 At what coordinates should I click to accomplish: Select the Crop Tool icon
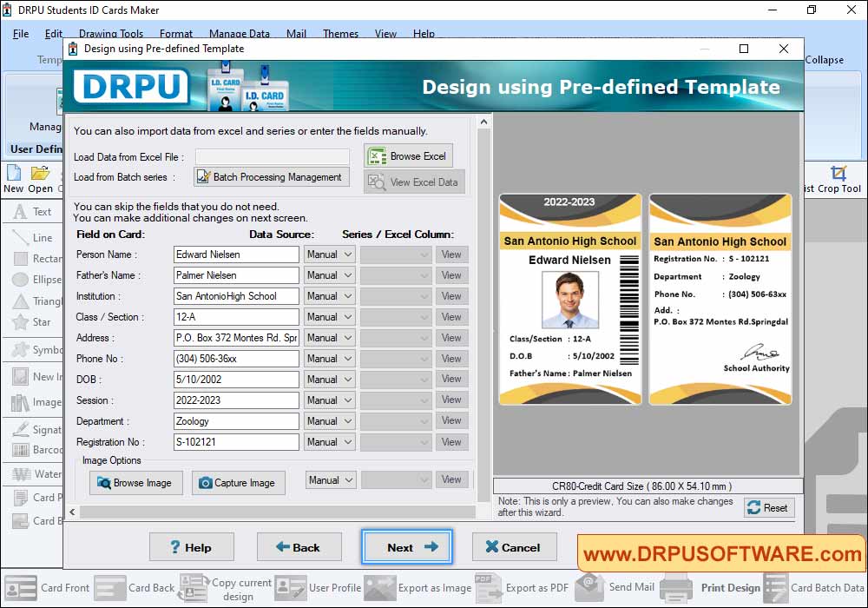839,180
